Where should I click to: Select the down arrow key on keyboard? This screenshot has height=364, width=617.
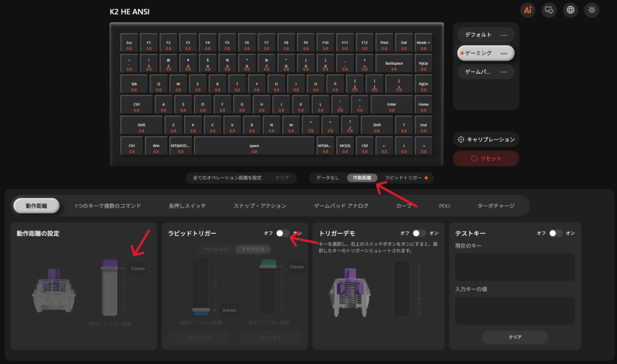click(404, 146)
